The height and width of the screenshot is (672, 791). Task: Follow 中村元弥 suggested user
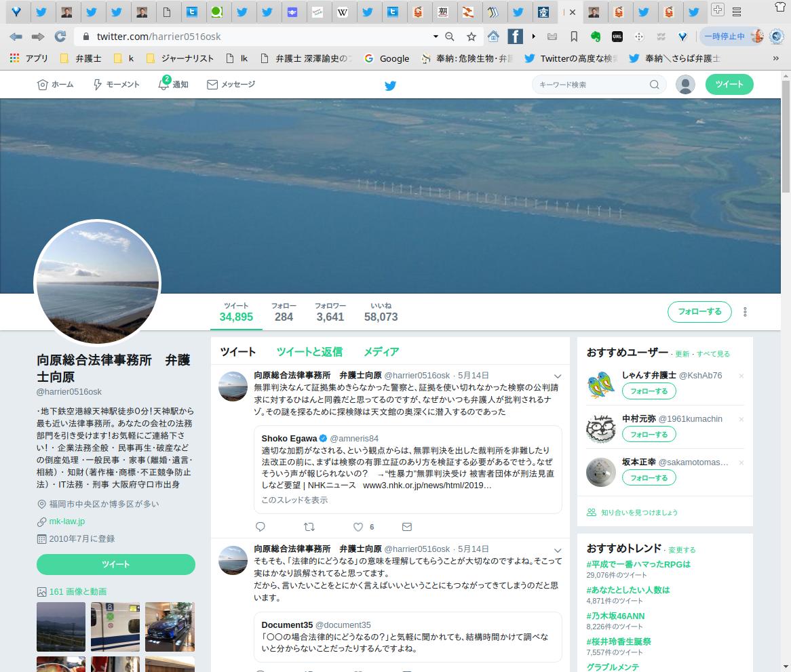[x=649, y=435]
